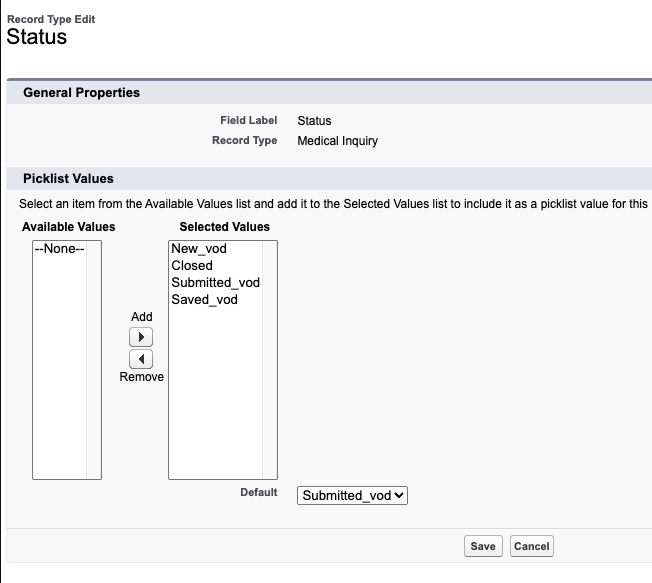Click the Remove left-arrow icon
Screen dimensions: 652x583
[x=142, y=358]
